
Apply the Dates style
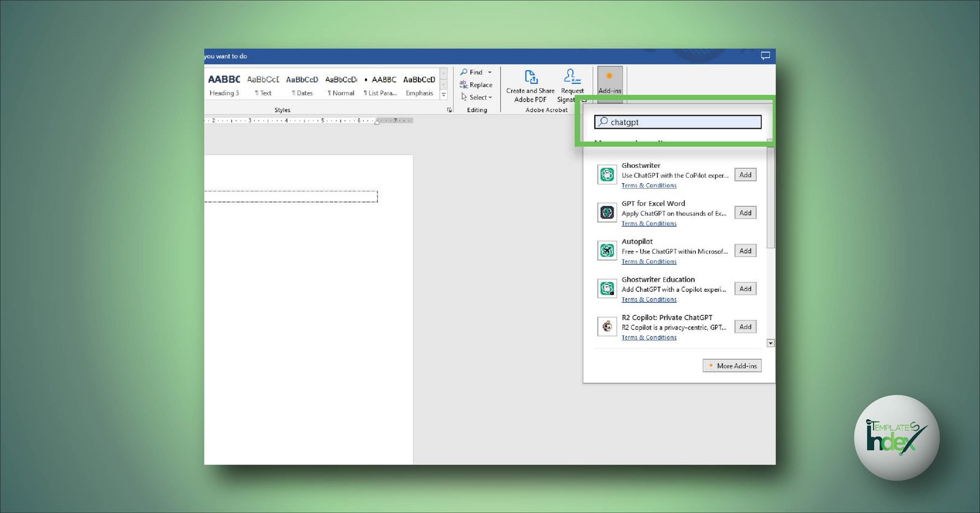(302, 85)
